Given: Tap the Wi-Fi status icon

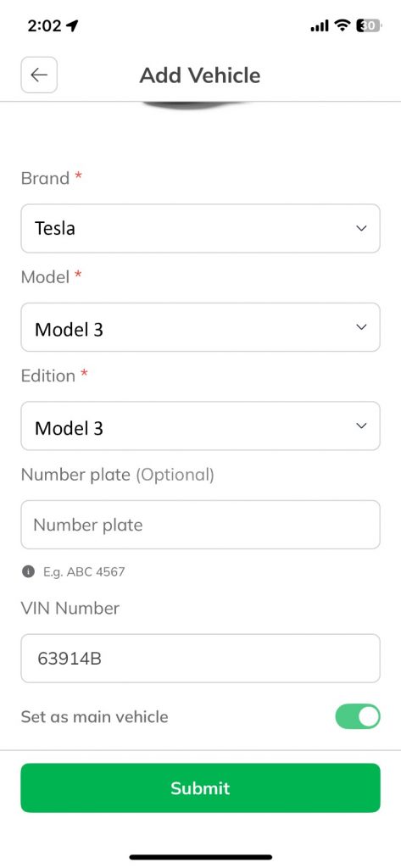Looking at the screenshot, I should click(343, 25).
